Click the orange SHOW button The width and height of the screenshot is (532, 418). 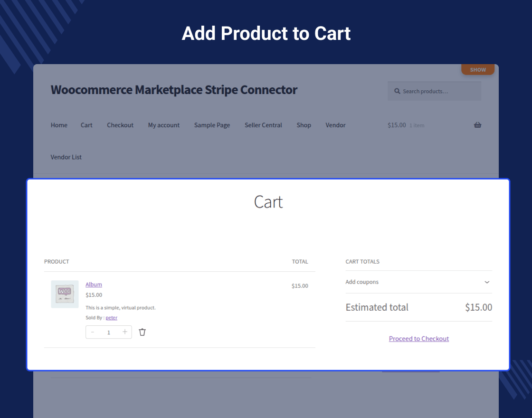click(x=478, y=69)
